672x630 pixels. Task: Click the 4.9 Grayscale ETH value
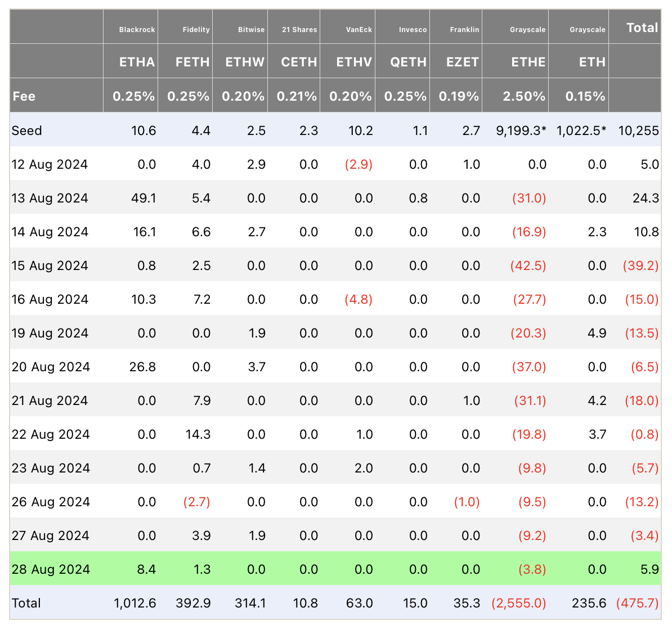[x=597, y=333]
